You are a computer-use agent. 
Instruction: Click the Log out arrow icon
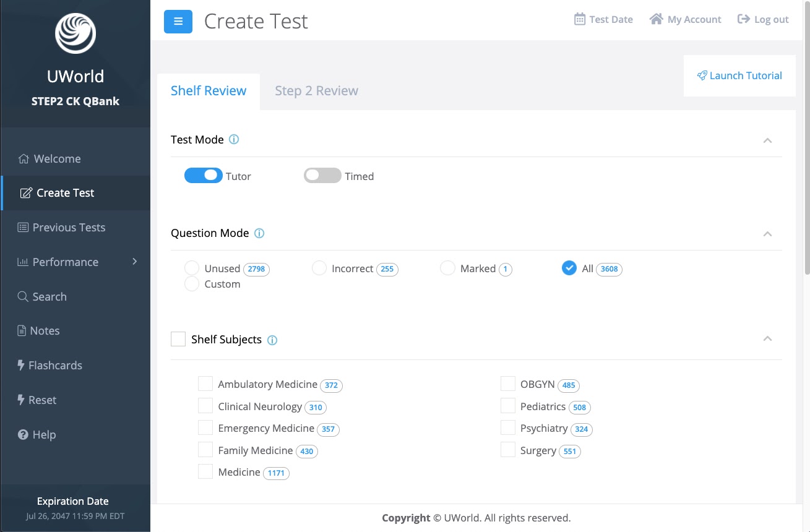743,19
